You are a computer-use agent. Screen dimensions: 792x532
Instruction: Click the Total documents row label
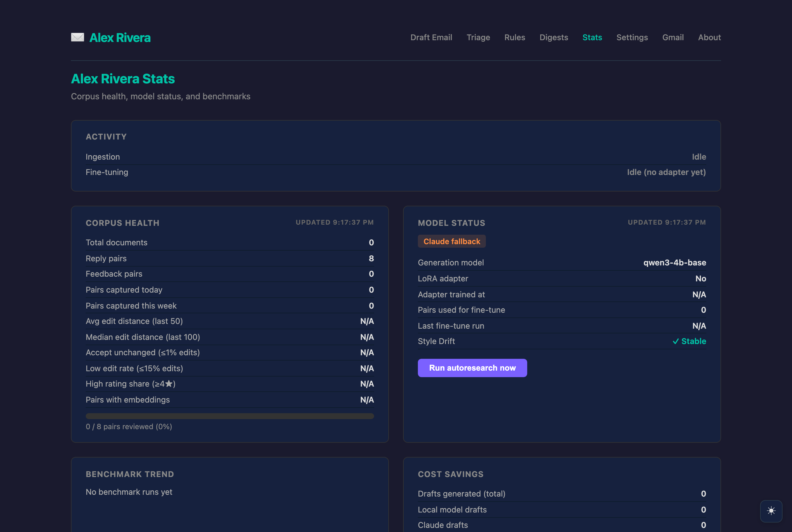[x=116, y=243]
